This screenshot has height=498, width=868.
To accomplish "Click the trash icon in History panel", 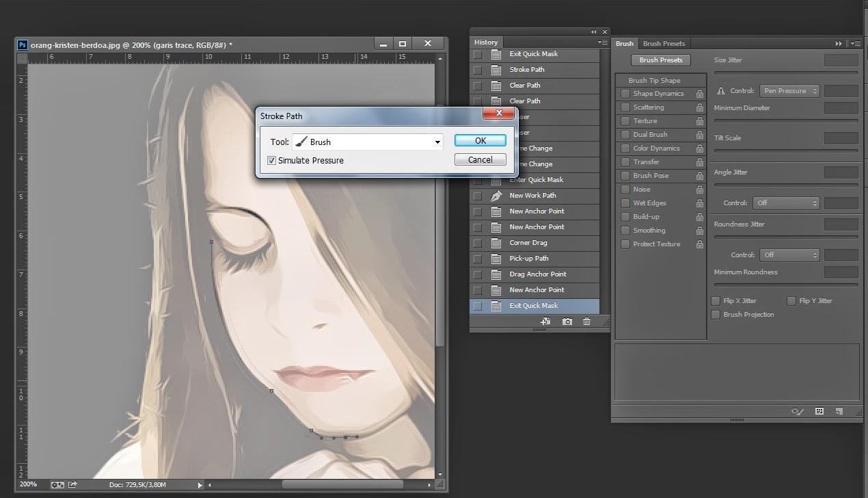I will click(x=586, y=322).
